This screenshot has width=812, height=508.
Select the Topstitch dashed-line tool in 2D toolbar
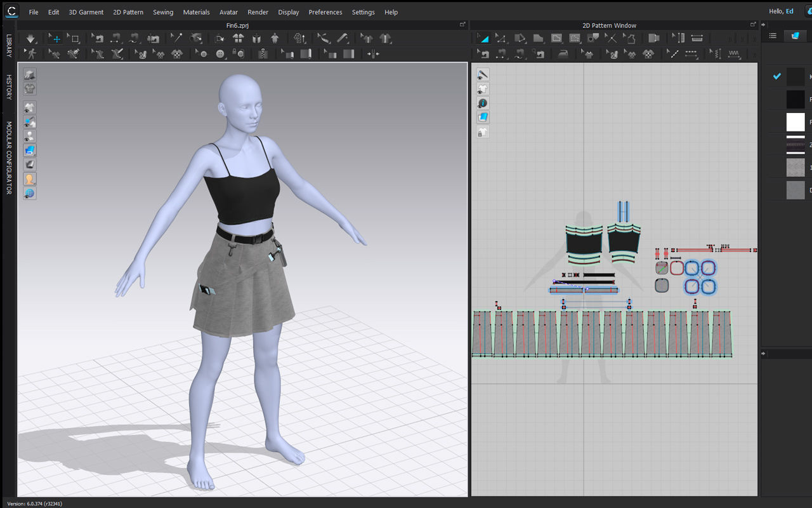coord(691,54)
